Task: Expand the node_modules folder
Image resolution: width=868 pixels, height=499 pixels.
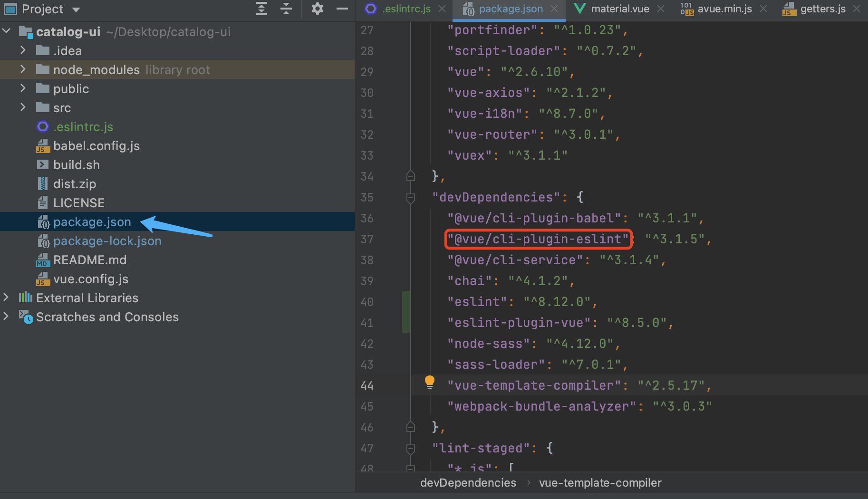Action: 23,69
